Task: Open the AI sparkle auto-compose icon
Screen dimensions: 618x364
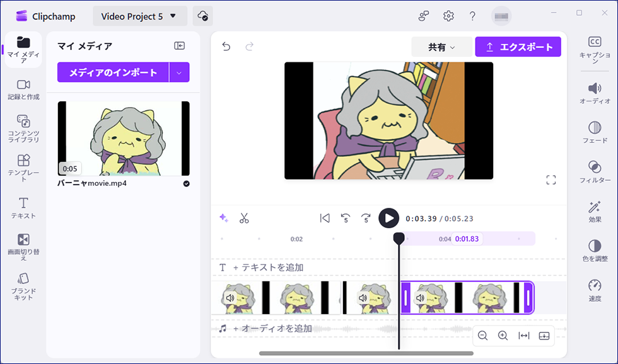Action: coord(223,219)
